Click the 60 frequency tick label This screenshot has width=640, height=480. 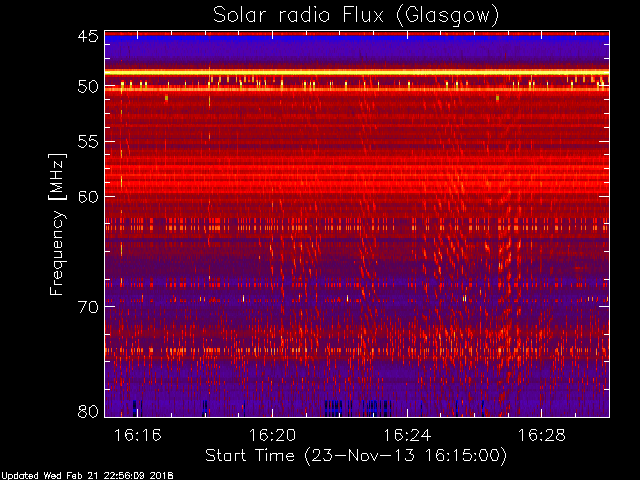point(88,196)
